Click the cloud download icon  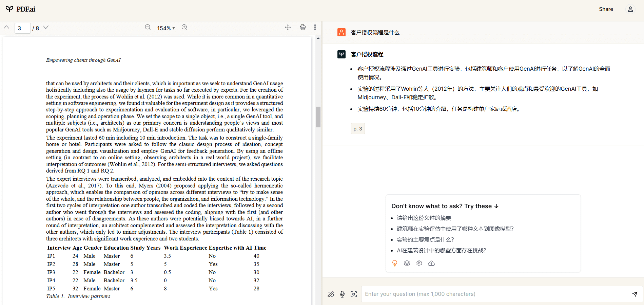click(431, 263)
